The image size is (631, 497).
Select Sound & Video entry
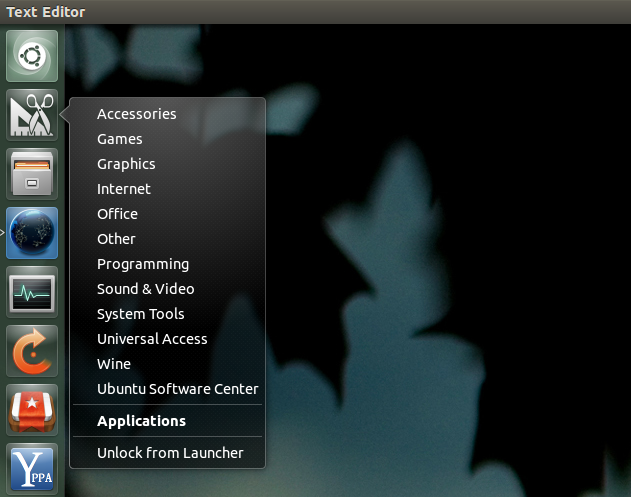tap(167, 289)
